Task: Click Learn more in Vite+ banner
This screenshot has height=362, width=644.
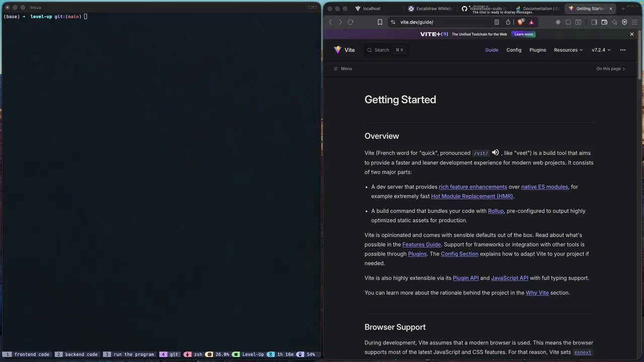Action: tap(524, 34)
